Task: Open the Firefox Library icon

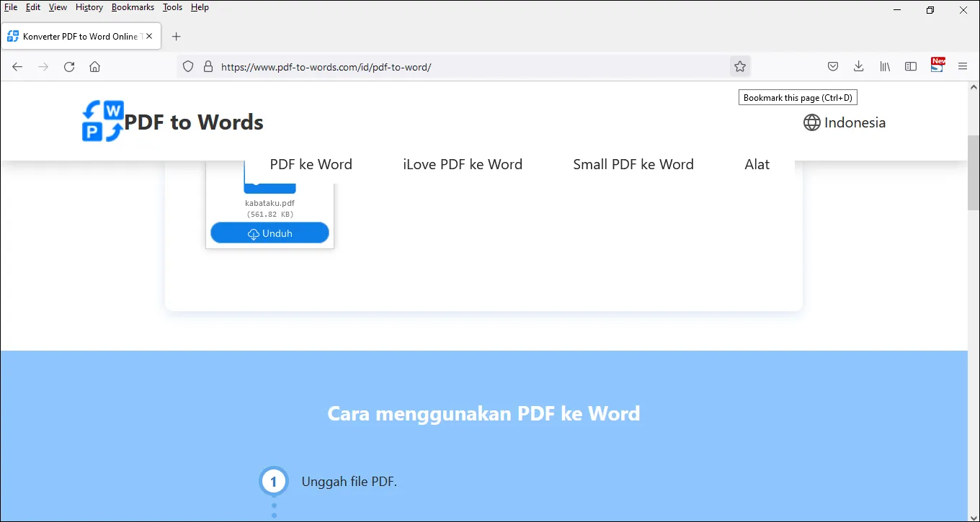Action: pos(885,66)
